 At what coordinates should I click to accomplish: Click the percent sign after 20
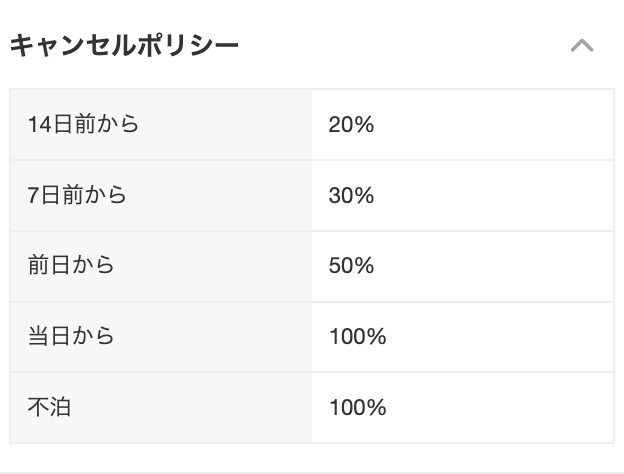363,125
